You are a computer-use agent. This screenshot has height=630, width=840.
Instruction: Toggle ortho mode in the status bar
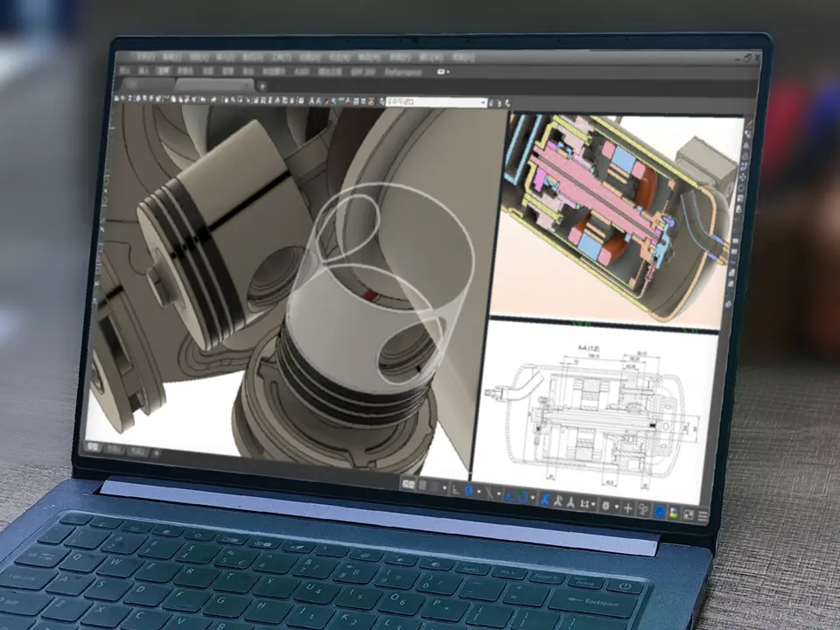(x=456, y=490)
